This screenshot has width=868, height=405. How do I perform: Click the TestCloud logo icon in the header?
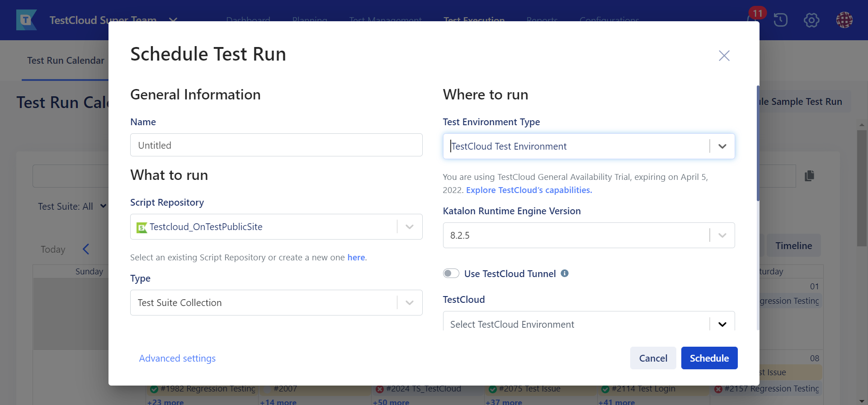[26, 20]
